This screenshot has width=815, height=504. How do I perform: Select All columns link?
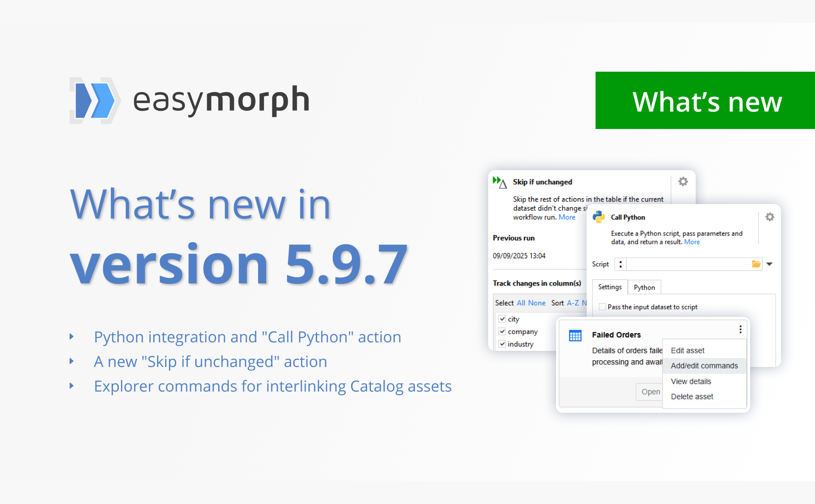(x=521, y=303)
